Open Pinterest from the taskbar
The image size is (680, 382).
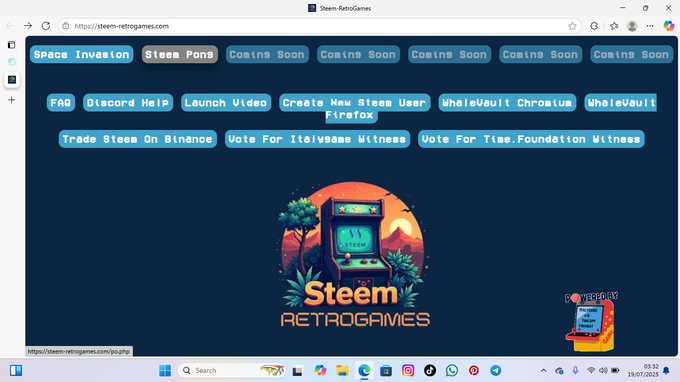point(474,371)
